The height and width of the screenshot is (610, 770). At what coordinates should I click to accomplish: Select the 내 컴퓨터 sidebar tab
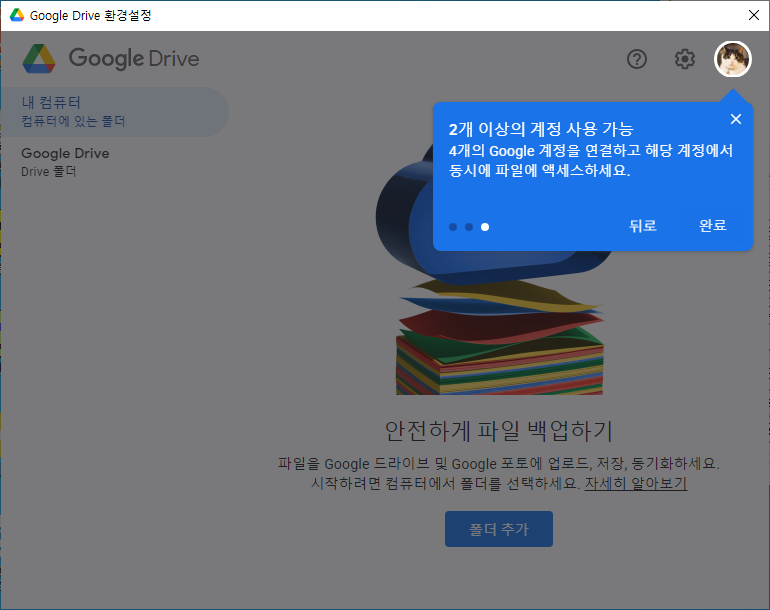pos(115,112)
